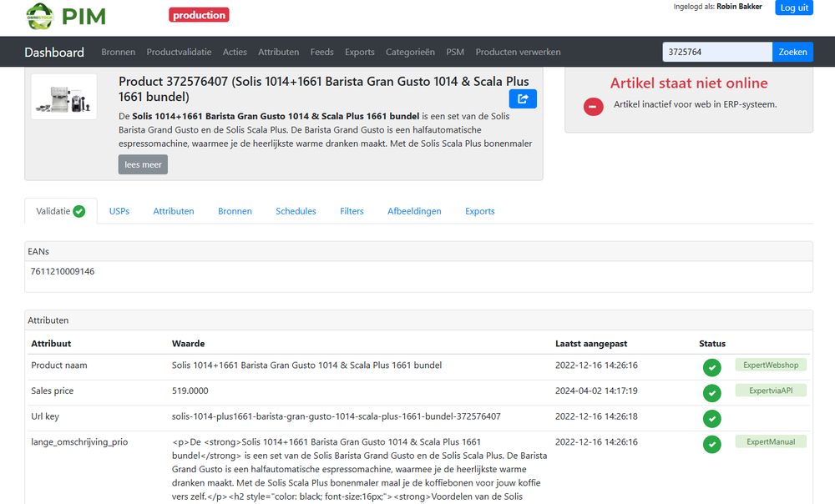Switch to the USPs tab

[x=119, y=211]
